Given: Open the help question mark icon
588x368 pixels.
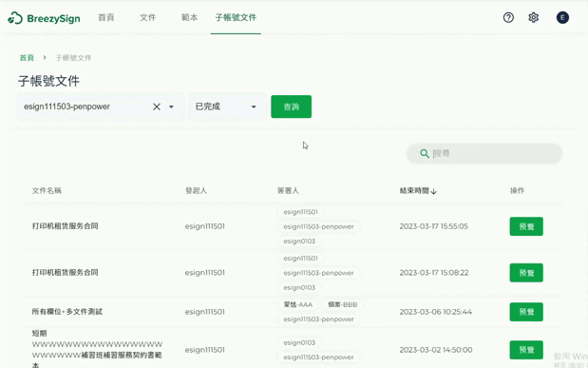Looking at the screenshot, I should [508, 18].
